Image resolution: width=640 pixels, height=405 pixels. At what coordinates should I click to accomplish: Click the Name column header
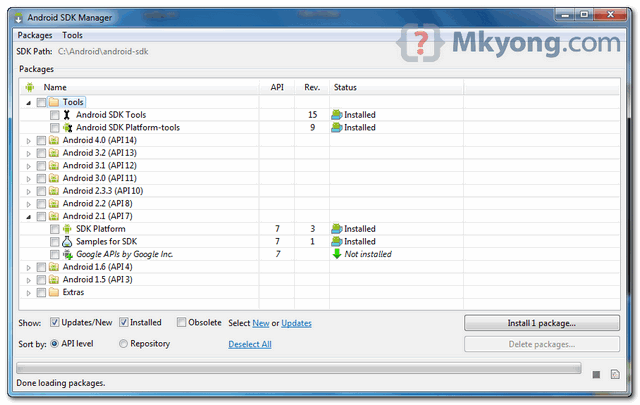click(x=140, y=87)
